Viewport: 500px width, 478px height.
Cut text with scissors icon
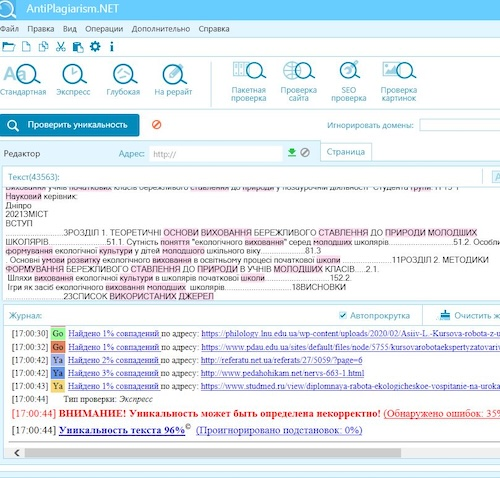pyautogui.click(x=61, y=47)
